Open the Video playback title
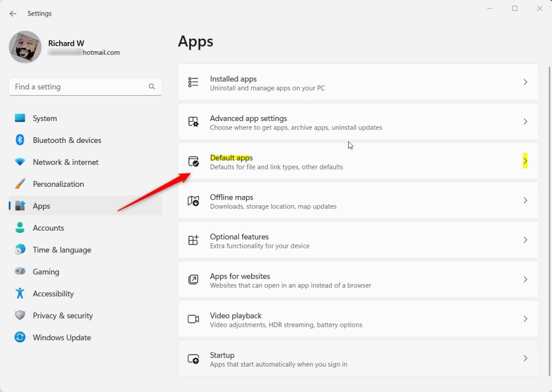The image size is (552, 392). (x=236, y=315)
